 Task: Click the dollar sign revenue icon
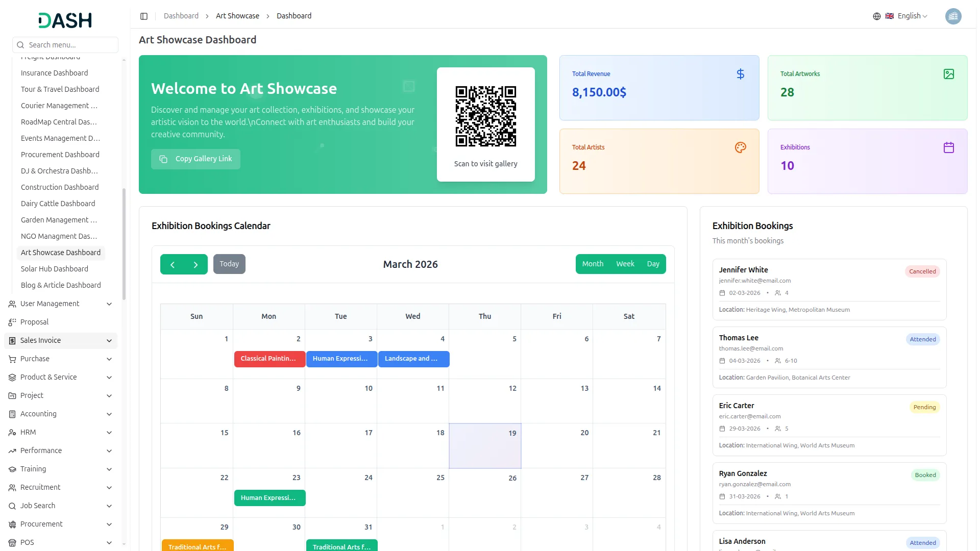click(740, 74)
